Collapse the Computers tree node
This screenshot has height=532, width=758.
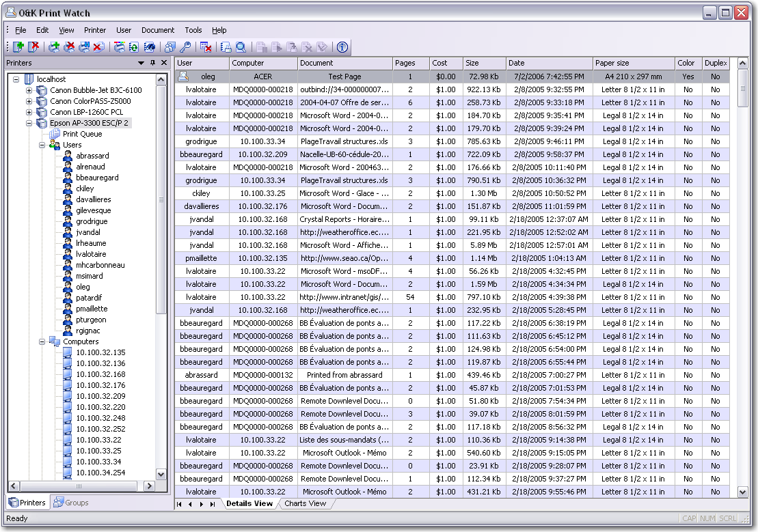[42, 341]
